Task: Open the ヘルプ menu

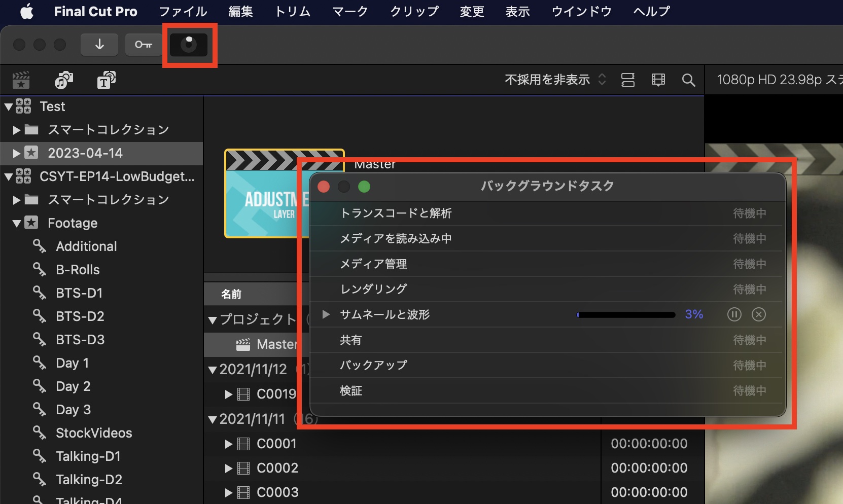Action: 651,11
